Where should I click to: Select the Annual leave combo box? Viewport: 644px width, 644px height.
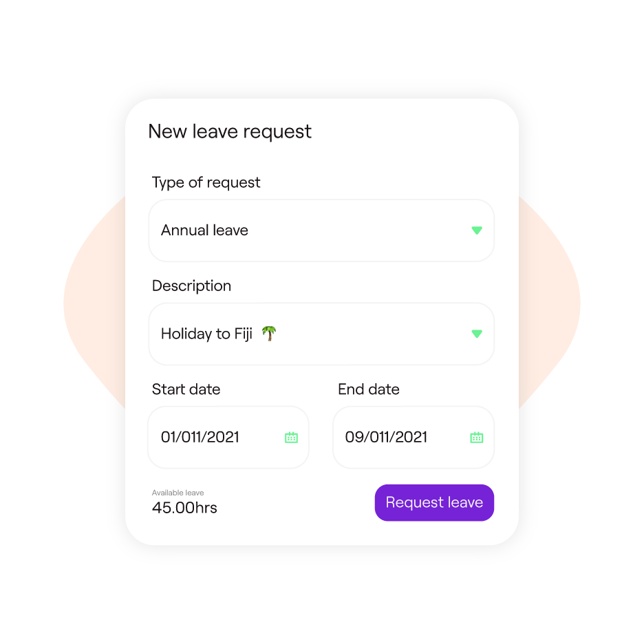pyautogui.click(x=321, y=230)
